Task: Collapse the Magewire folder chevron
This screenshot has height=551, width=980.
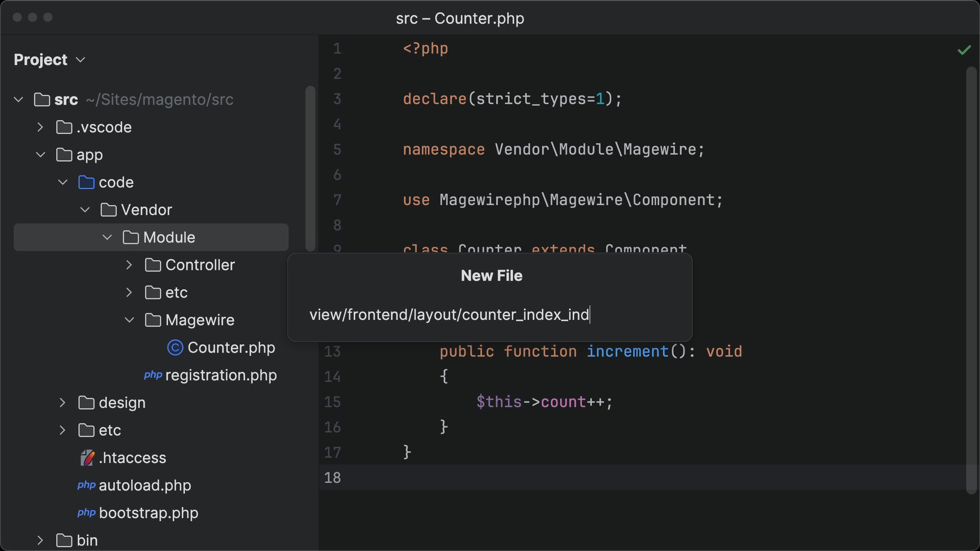Action: coord(129,320)
